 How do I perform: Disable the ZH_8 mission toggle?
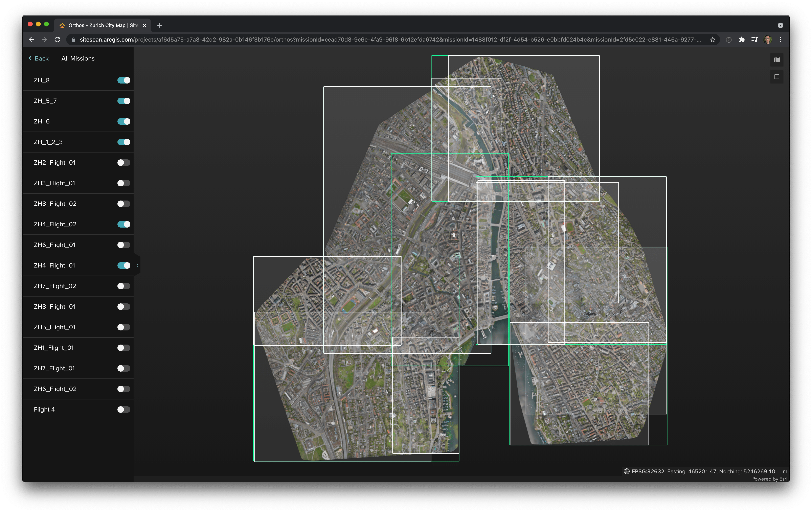pos(123,80)
